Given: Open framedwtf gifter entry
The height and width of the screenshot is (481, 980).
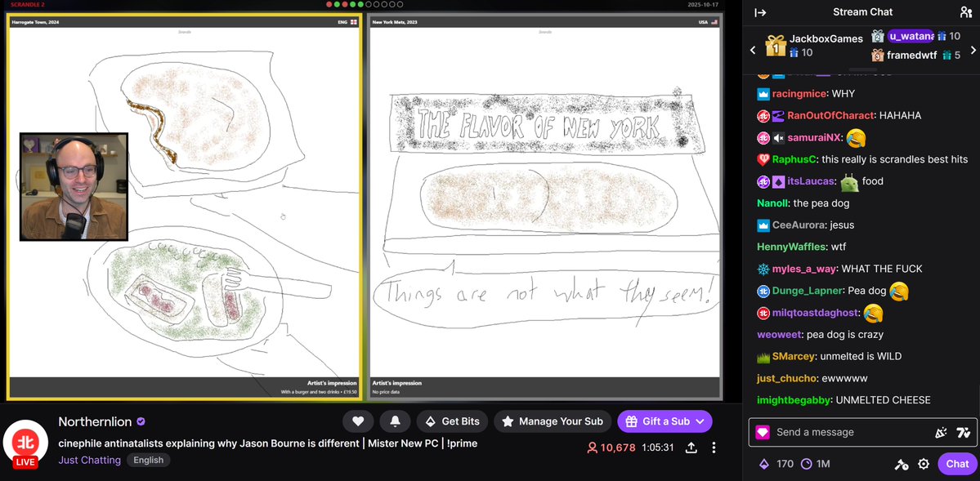Looking at the screenshot, I should point(915,55).
